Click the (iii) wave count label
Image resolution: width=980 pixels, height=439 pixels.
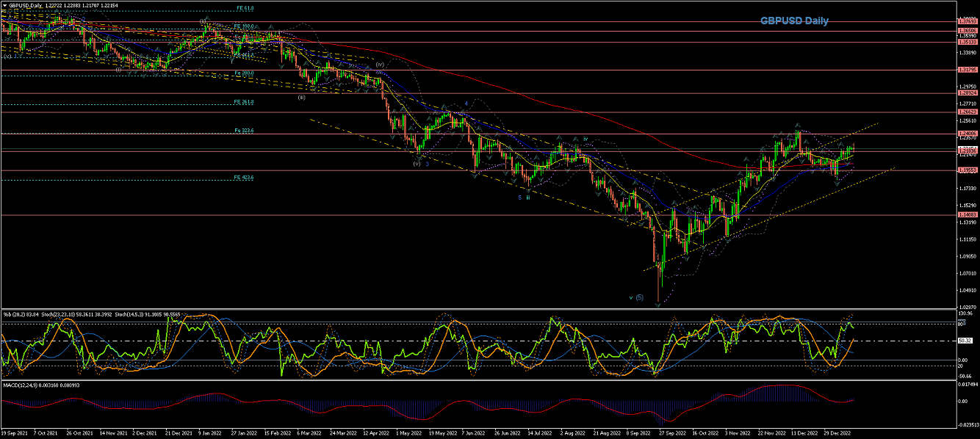tap(301, 97)
